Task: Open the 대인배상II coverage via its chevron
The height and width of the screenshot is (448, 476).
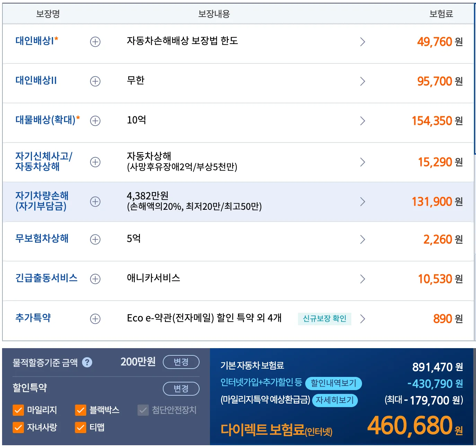Action: [x=363, y=81]
